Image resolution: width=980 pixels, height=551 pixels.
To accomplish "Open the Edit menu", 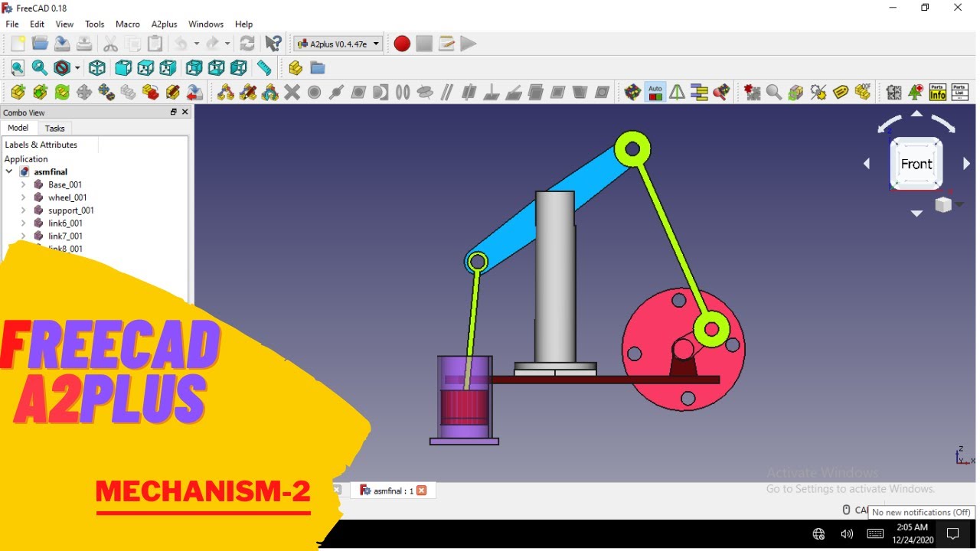I will click(37, 24).
